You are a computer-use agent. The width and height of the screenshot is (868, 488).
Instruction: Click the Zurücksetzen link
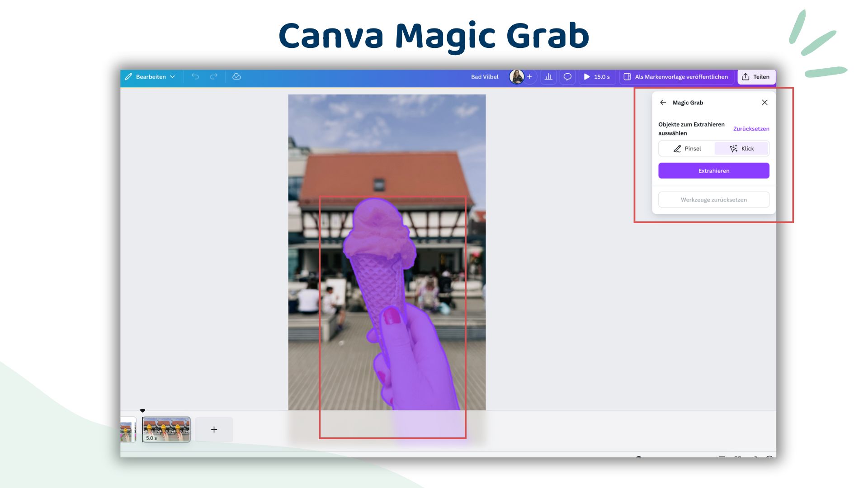click(x=751, y=129)
